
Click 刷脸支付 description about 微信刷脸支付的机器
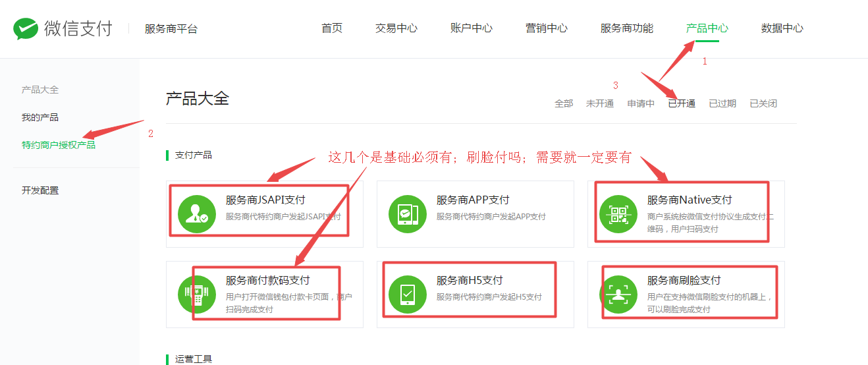coord(709,303)
